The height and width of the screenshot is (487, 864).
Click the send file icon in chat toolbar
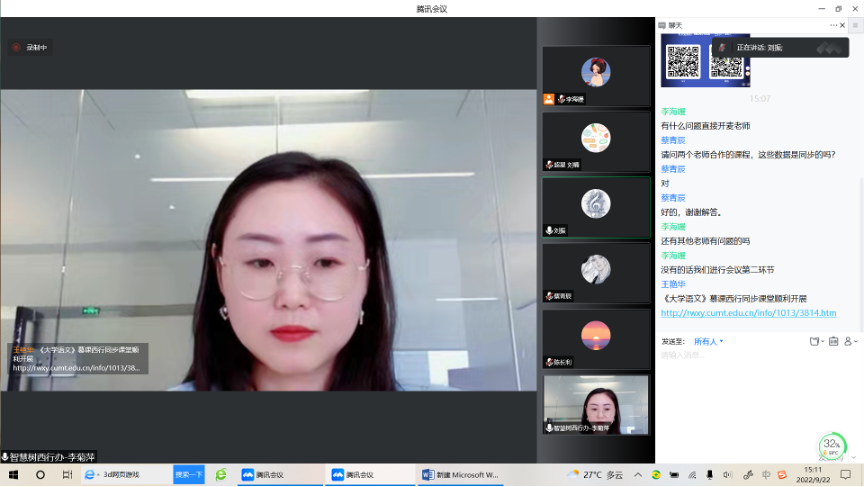(x=816, y=341)
